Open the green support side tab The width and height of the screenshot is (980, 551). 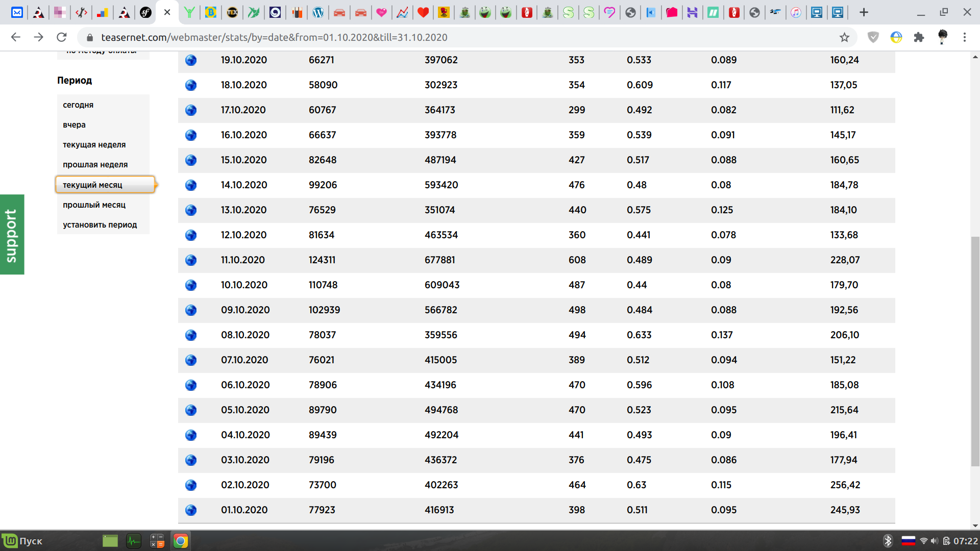pyautogui.click(x=12, y=235)
